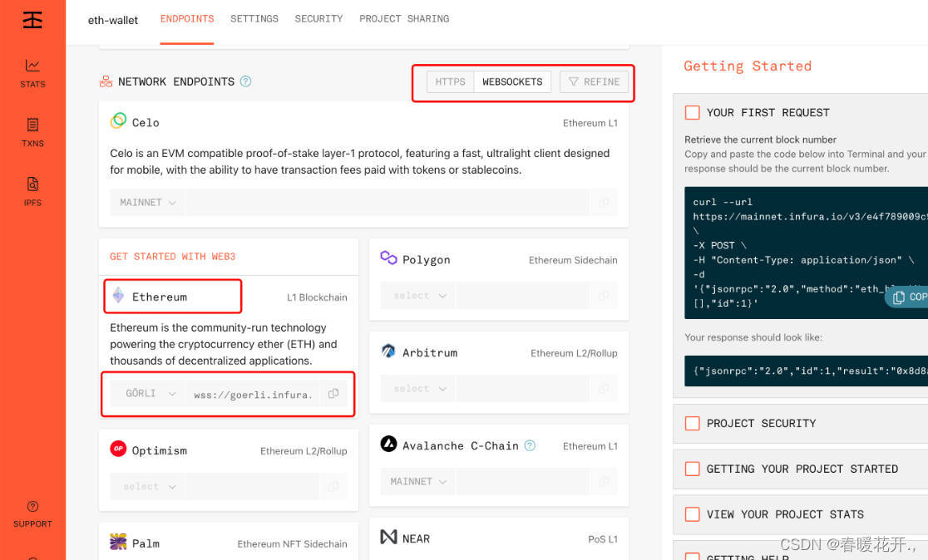The width and height of the screenshot is (928, 560).
Task: Click the Polygon endpoint URL field
Action: pyautogui.click(x=523, y=295)
